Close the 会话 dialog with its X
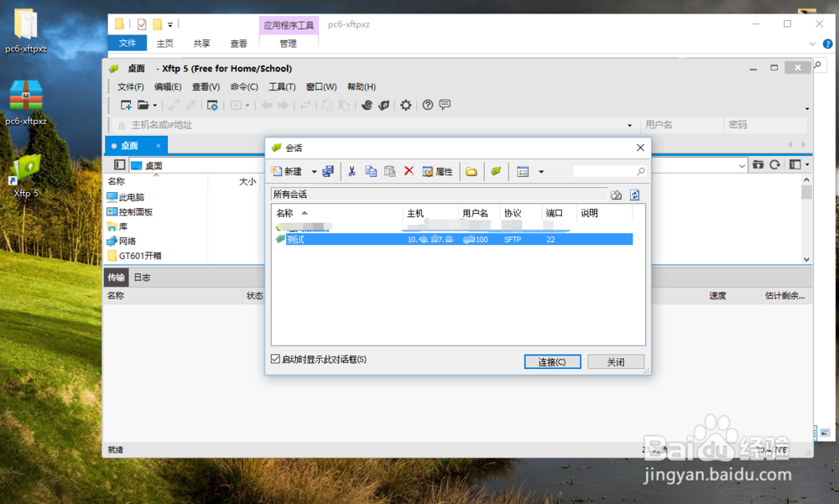Viewport: 839px width, 504px height. 640,148
